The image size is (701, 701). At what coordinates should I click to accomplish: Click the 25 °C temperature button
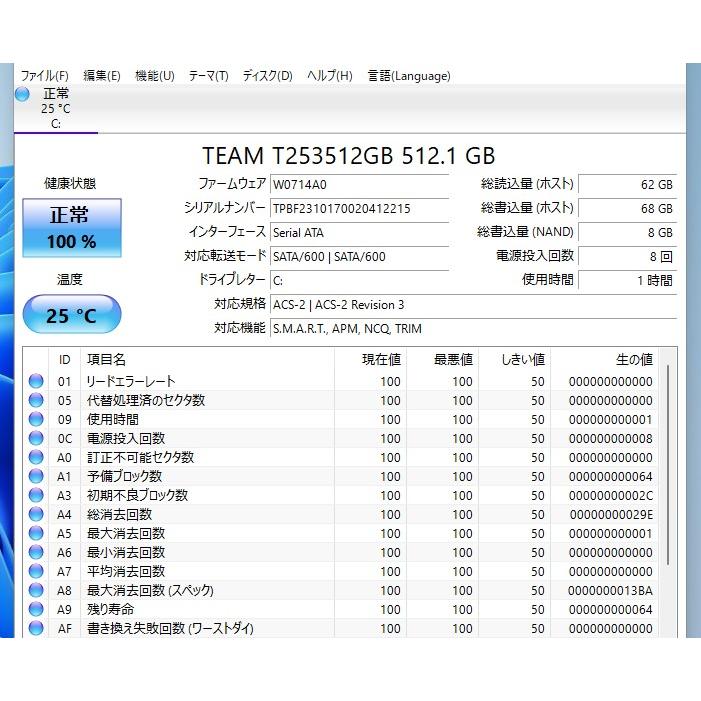click(72, 314)
